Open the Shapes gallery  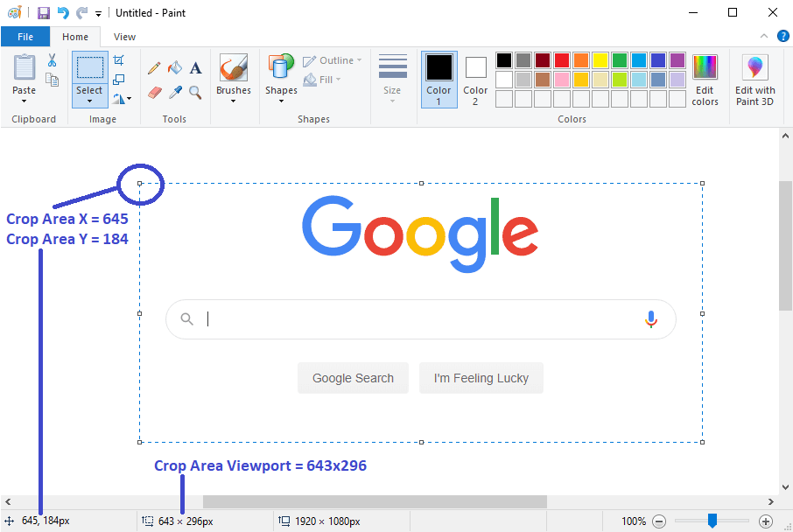coord(281,79)
